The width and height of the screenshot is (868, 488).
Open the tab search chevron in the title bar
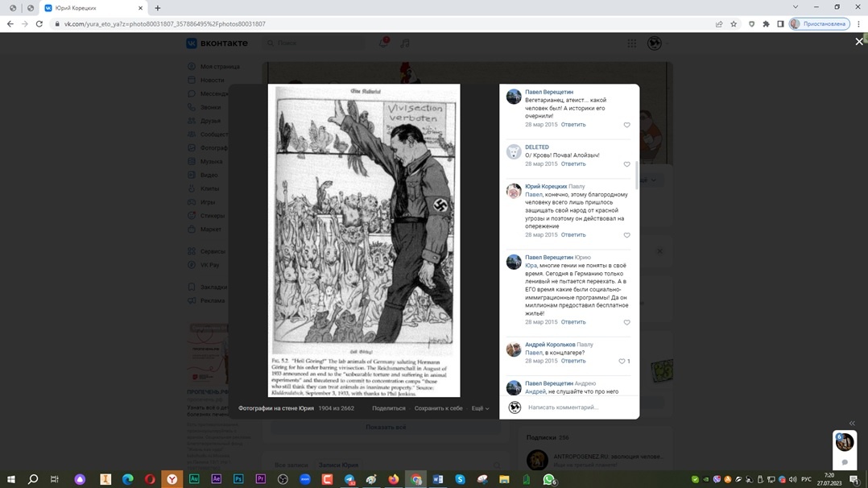(796, 7)
